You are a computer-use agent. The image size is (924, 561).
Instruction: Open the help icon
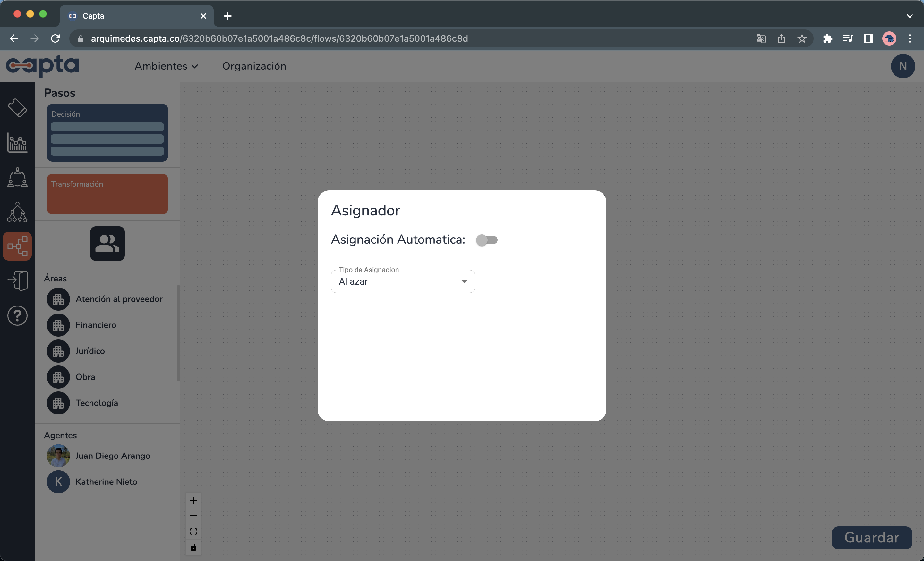click(x=17, y=315)
